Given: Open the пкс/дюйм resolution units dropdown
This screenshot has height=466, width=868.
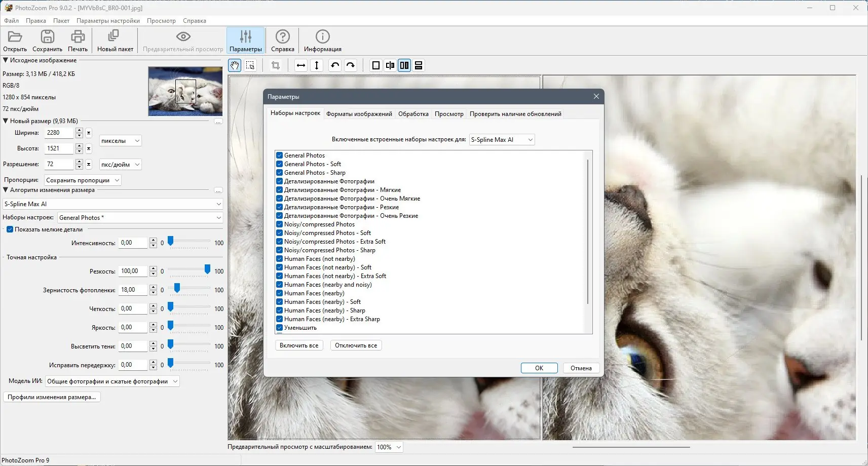Looking at the screenshot, I should tap(120, 165).
